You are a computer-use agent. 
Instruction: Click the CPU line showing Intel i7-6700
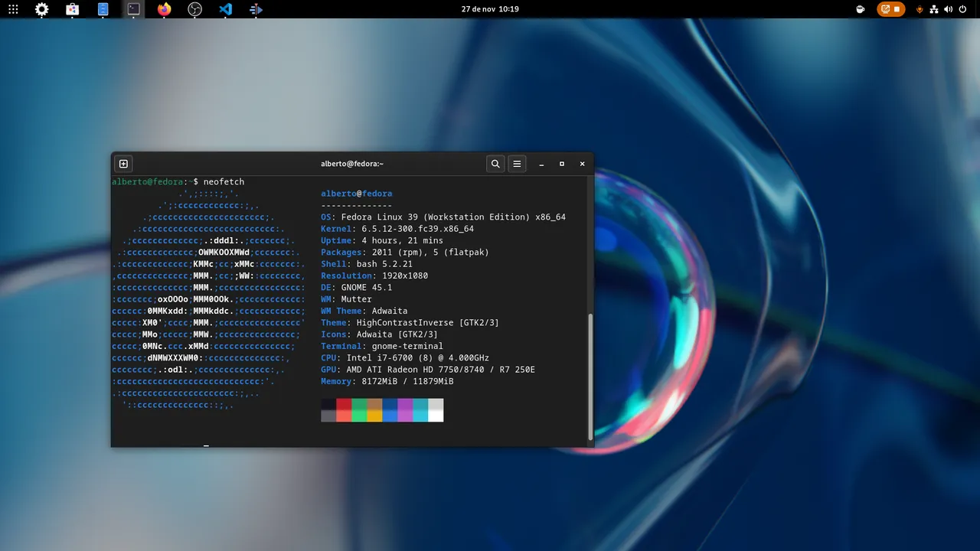(x=405, y=358)
